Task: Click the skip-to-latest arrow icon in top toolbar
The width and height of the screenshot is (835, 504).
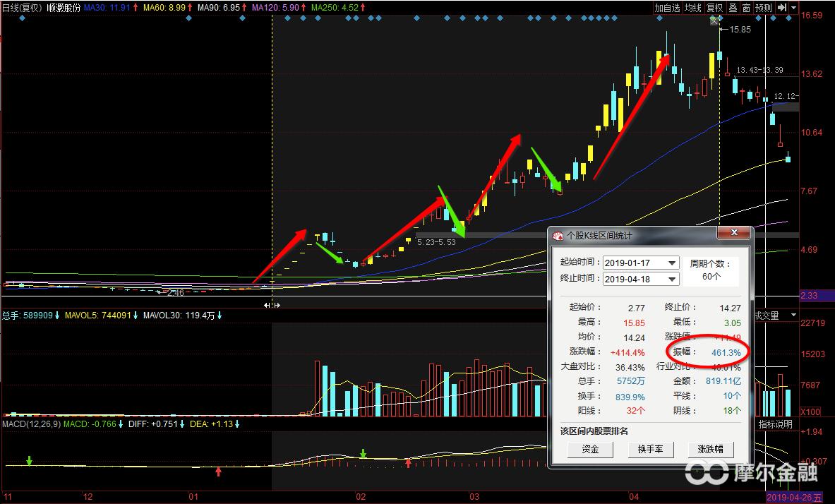Action: [782, 8]
